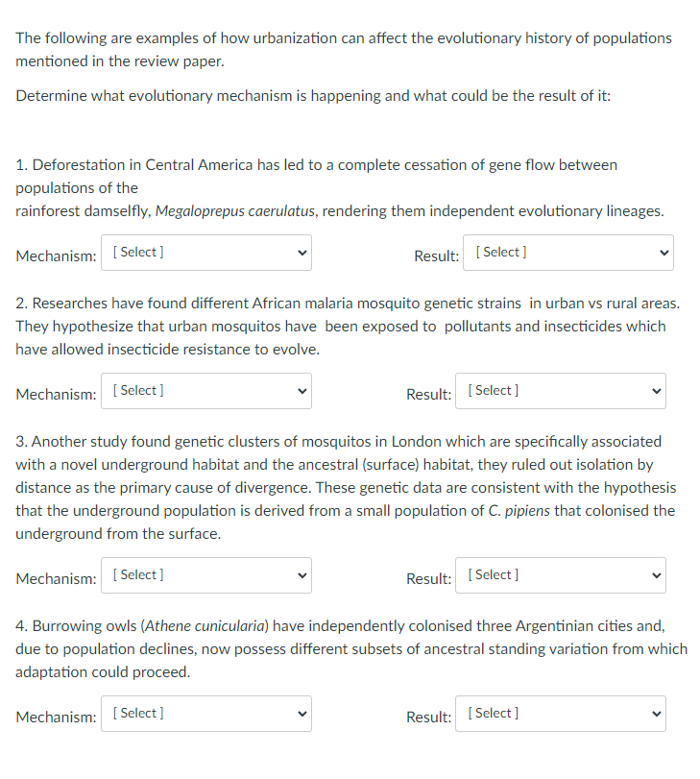This screenshot has width=700, height=779.
Task: Expand Mechanism select for malaria mosquito question
Action: tap(206, 391)
